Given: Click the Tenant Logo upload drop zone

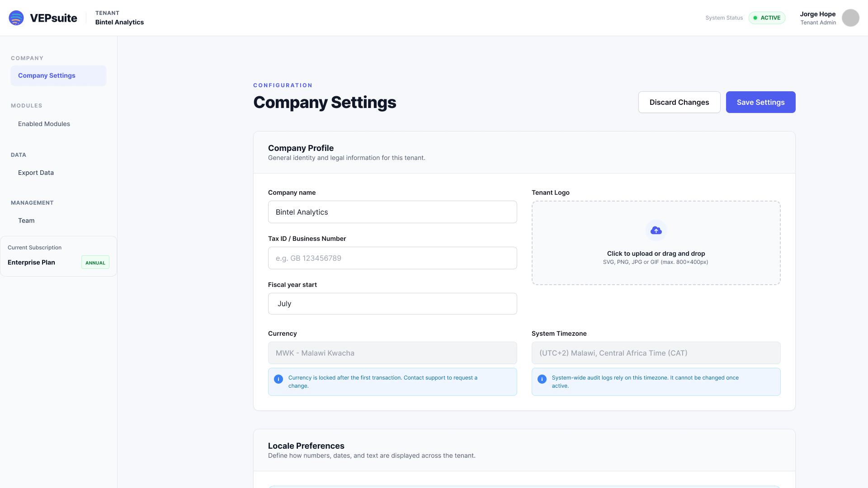Looking at the screenshot, I should pyautogui.click(x=656, y=243).
